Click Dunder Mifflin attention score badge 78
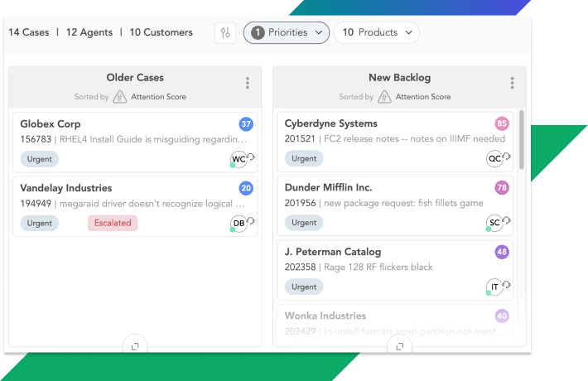 coord(502,187)
